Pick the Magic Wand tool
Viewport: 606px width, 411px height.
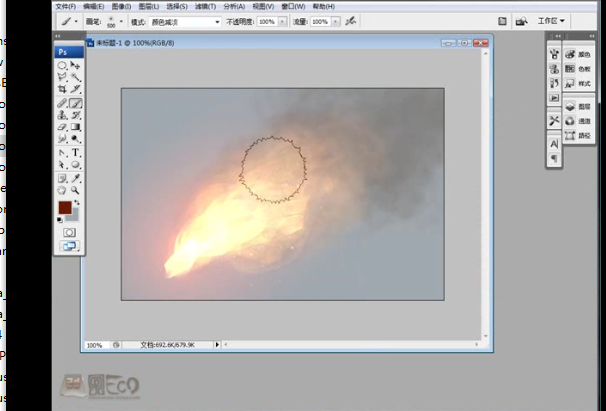[76, 77]
